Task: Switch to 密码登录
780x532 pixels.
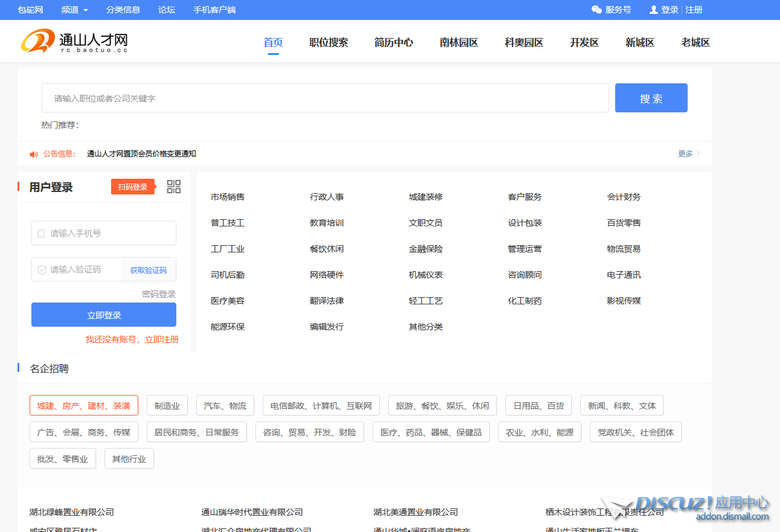Action: pyautogui.click(x=159, y=294)
